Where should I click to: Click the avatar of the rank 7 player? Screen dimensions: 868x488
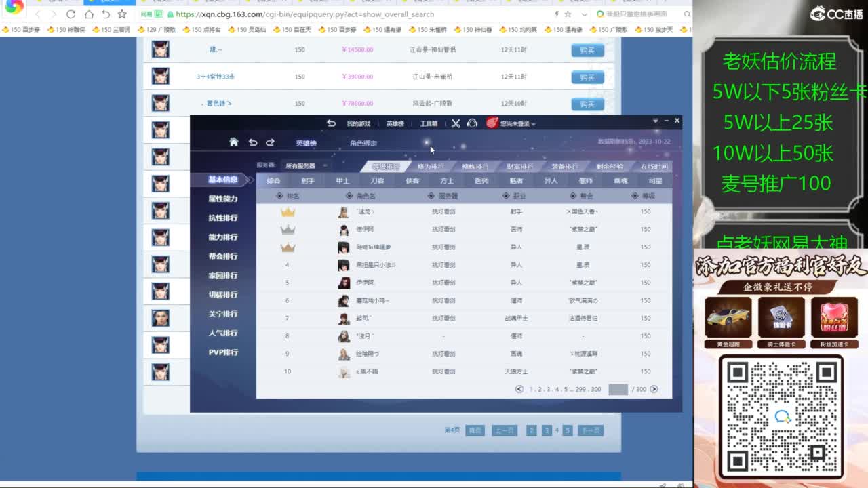tap(344, 318)
